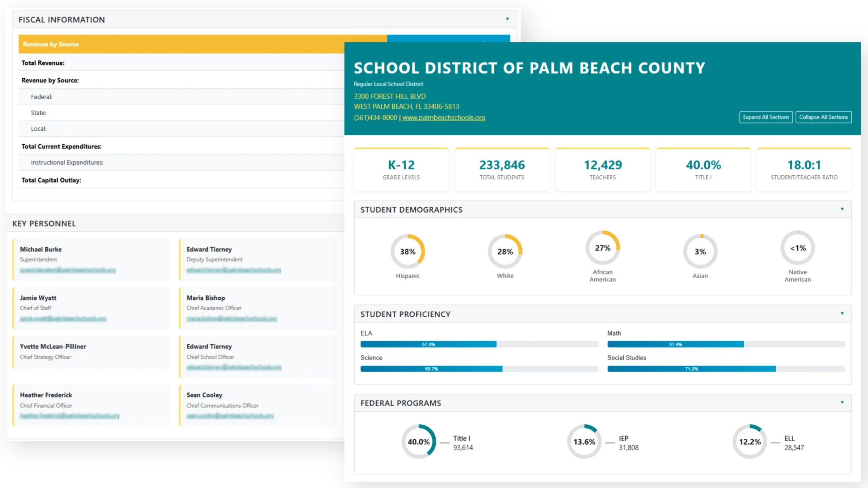Click the White 28% donut chart

click(x=505, y=251)
